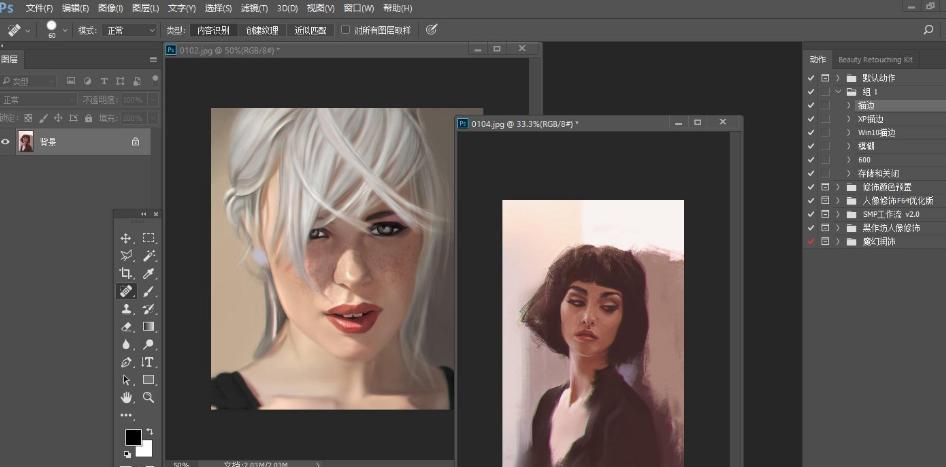
Task: Toggle checkmark for Win10描边 action
Action: pos(810,132)
